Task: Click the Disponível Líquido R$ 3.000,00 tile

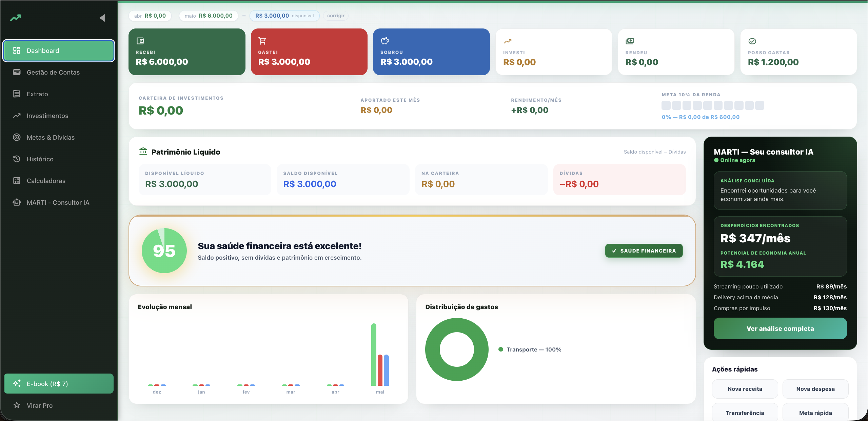Action: coord(205,180)
